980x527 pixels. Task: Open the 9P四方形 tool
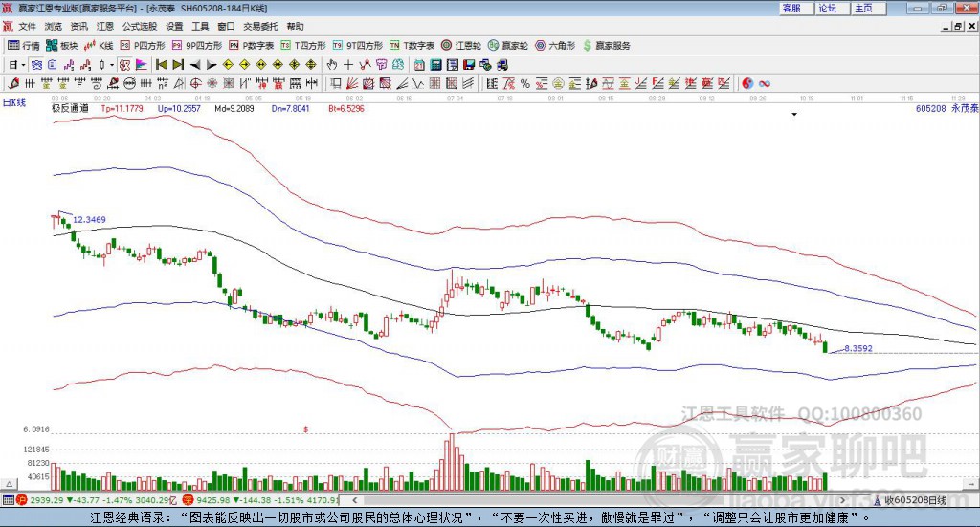coord(197,46)
